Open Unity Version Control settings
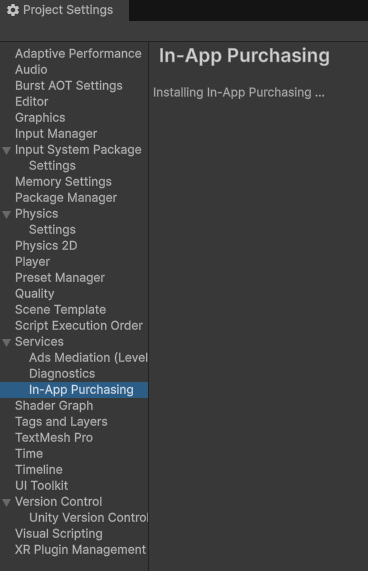Screen dimensions: 368x571 tap(88, 518)
